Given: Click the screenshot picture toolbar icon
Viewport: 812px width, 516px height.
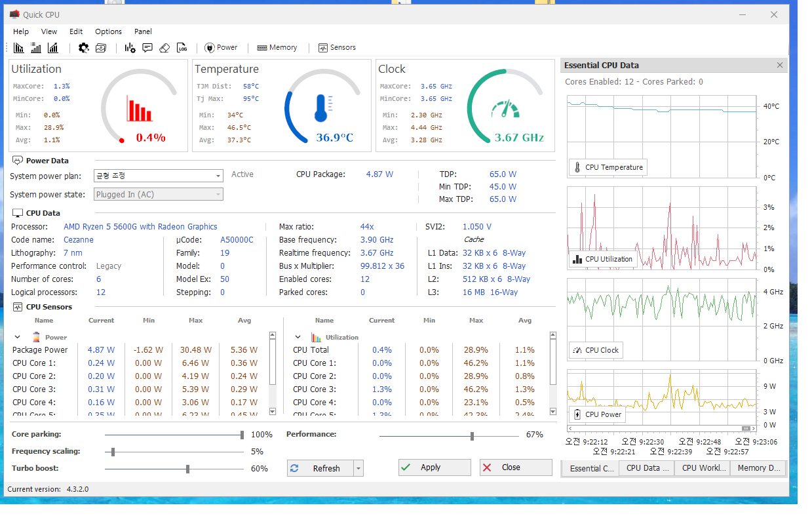Looking at the screenshot, I should 100,48.
